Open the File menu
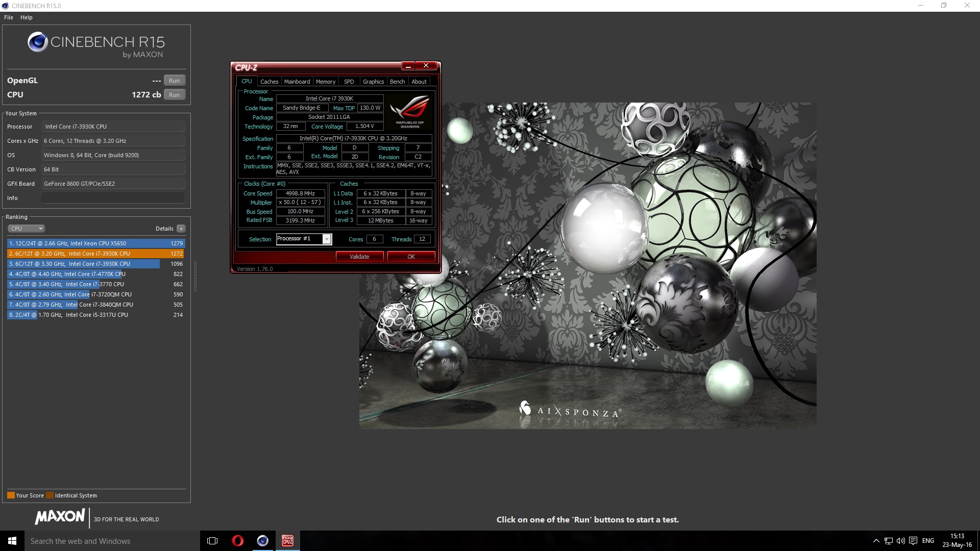This screenshot has width=980, height=551. [x=9, y=17]
